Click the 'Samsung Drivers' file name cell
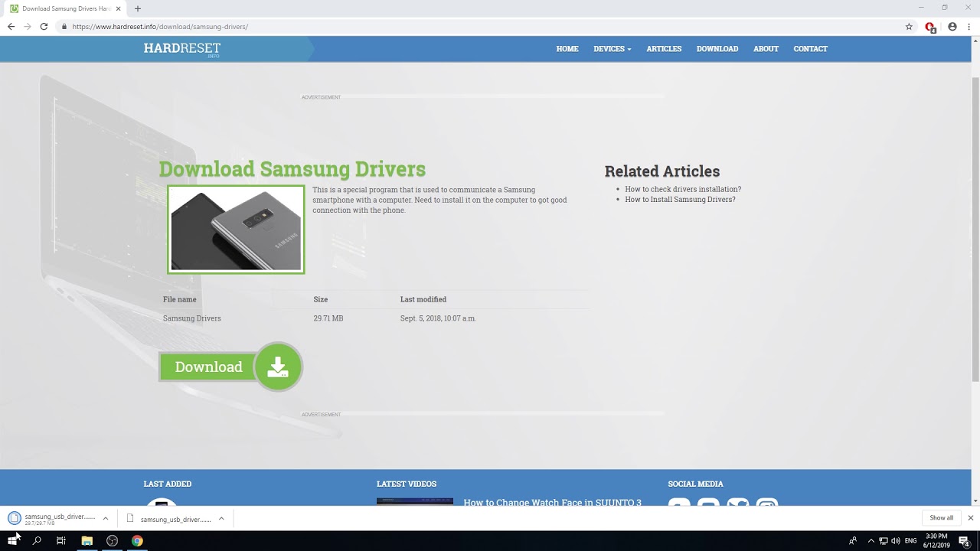 (192, 318)
